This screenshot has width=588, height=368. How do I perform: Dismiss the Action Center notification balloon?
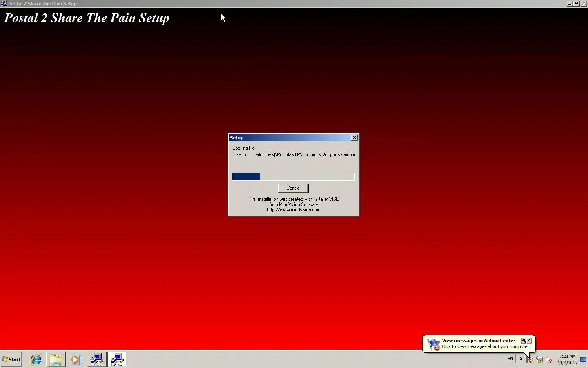(529, 341)
